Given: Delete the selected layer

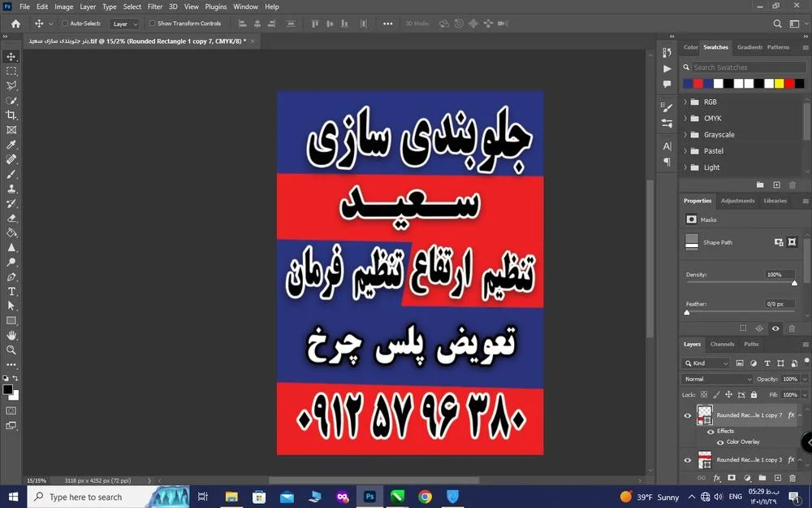Looking at the screenshot, I should coord(793,478).
